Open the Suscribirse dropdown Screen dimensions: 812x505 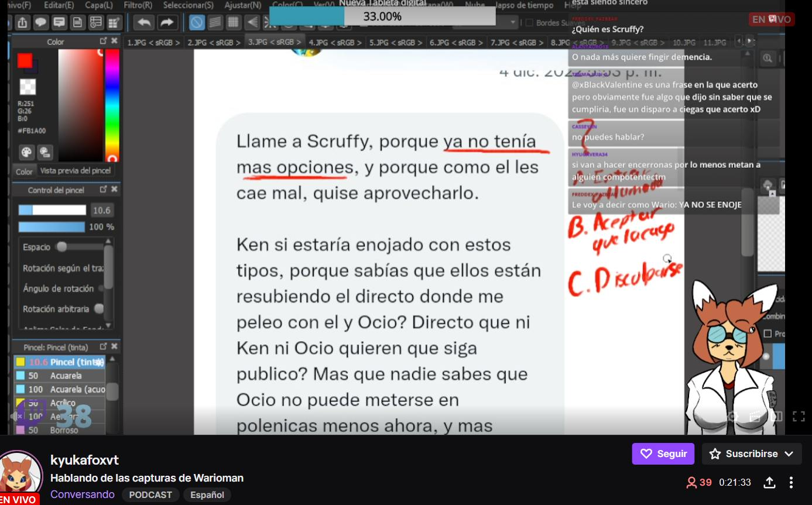tap(752, 454)
